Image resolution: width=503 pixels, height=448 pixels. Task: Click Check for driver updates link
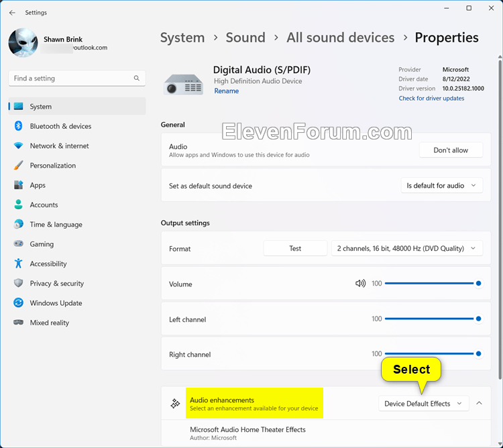click(431, 98)
